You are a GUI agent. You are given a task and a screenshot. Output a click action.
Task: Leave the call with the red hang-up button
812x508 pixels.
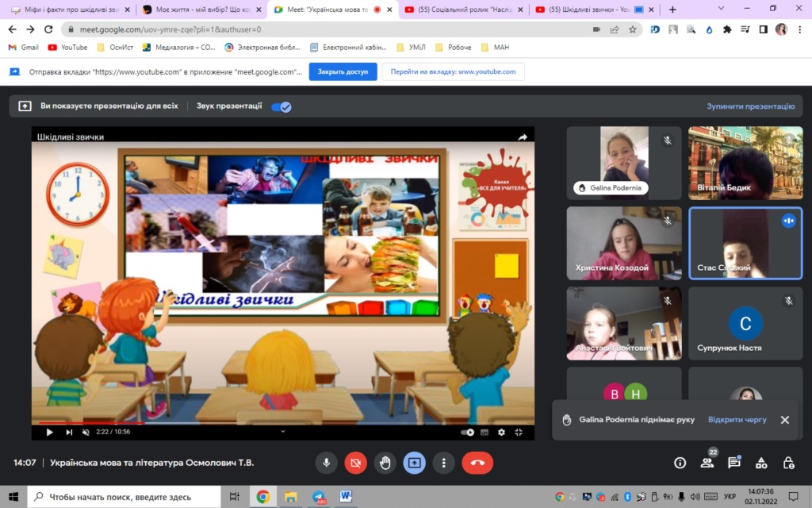(477, 463)
